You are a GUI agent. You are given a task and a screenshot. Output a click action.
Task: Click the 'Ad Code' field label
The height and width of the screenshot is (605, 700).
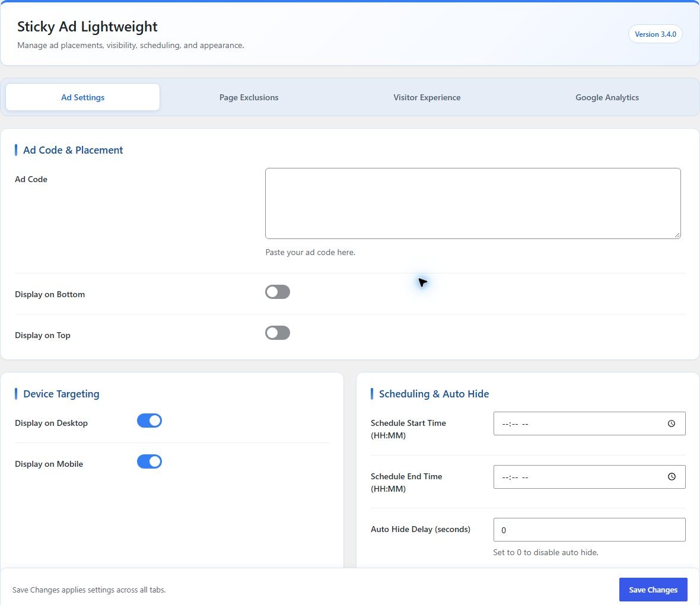pyautogui.click(x=31, y=179)
